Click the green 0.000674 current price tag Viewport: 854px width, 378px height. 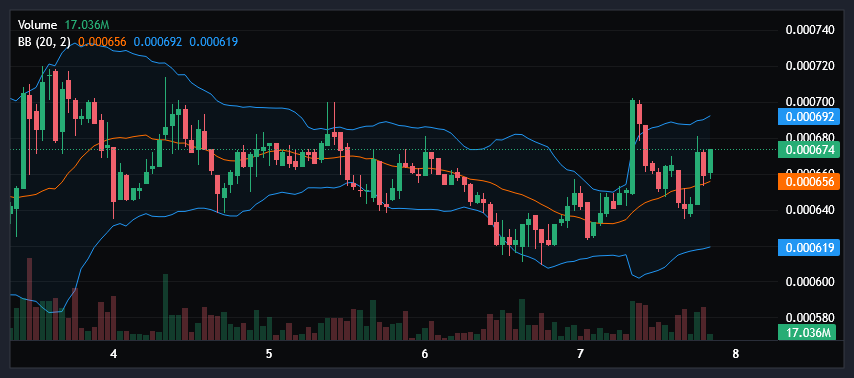(x=809, y=149)
